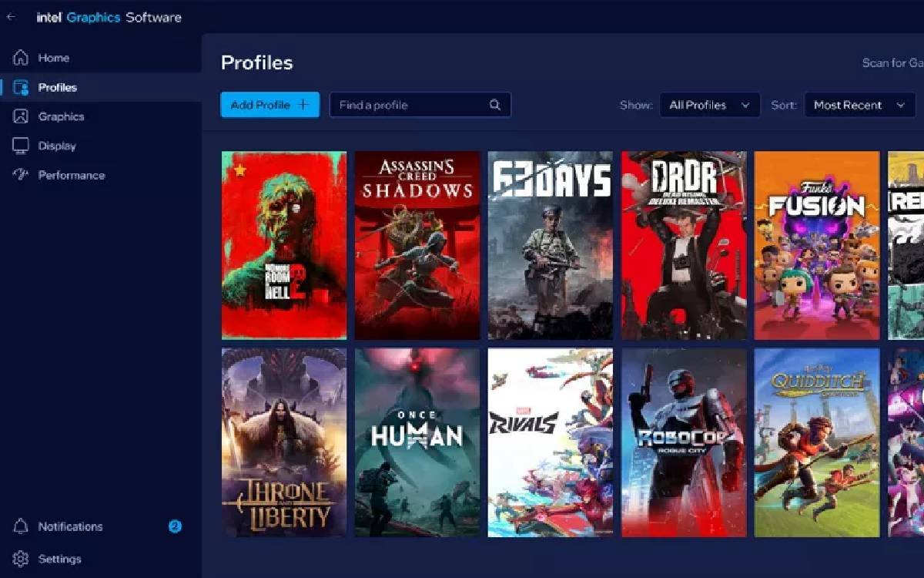The height and width of the screenshot is (578, 924).
Task: Open the Settings page label
Action: click(59, 559)
